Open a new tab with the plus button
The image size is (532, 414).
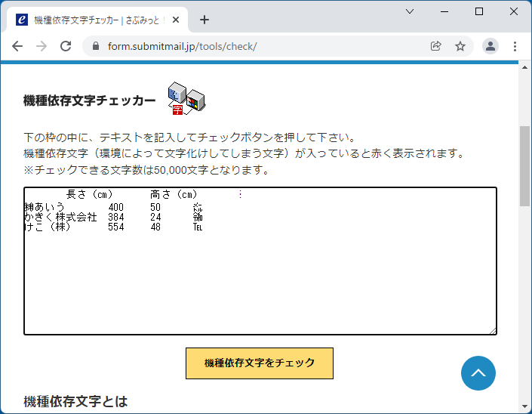(204, 20)
